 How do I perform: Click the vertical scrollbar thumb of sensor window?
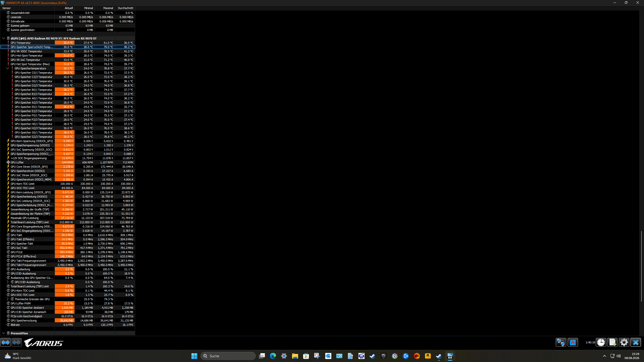(641, 266)
